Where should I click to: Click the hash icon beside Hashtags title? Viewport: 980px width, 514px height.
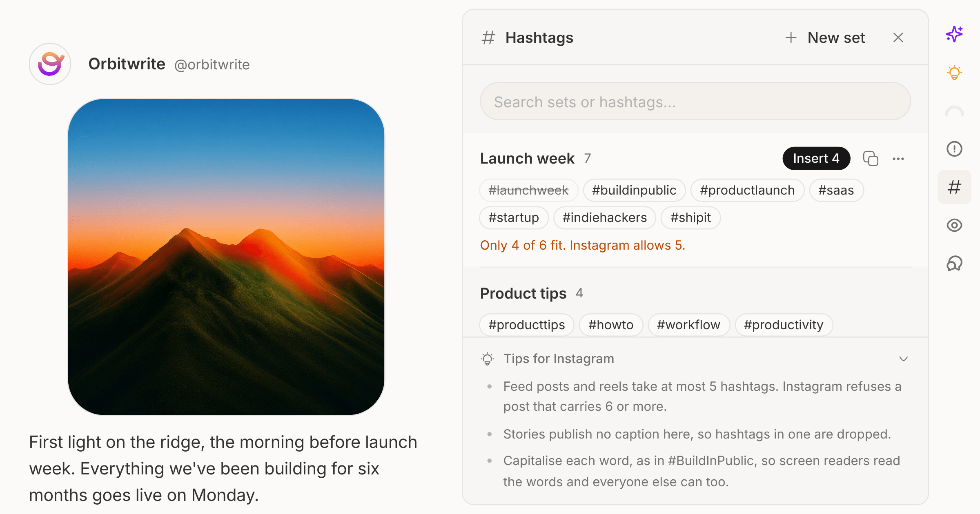(488, 38)
